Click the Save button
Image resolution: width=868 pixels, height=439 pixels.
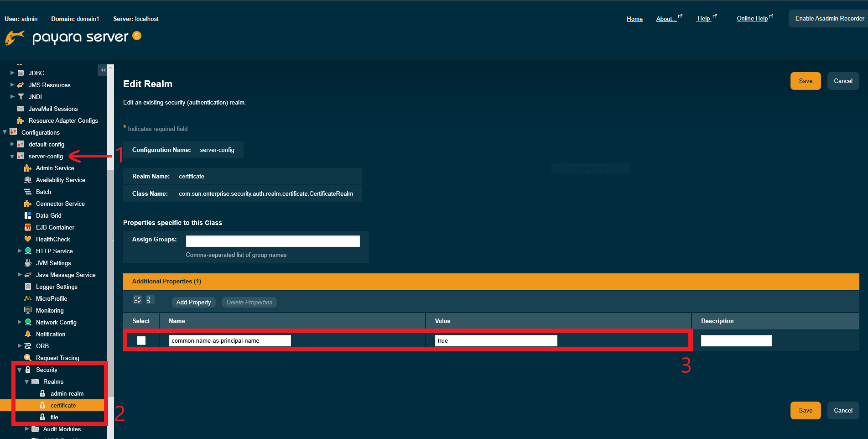(x=806, y=81)
